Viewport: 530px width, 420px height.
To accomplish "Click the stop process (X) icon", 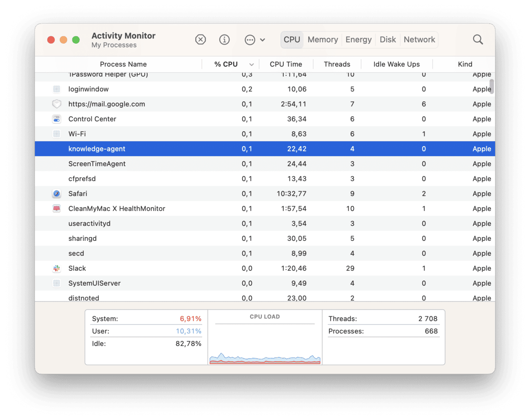I will pos(200,39).
